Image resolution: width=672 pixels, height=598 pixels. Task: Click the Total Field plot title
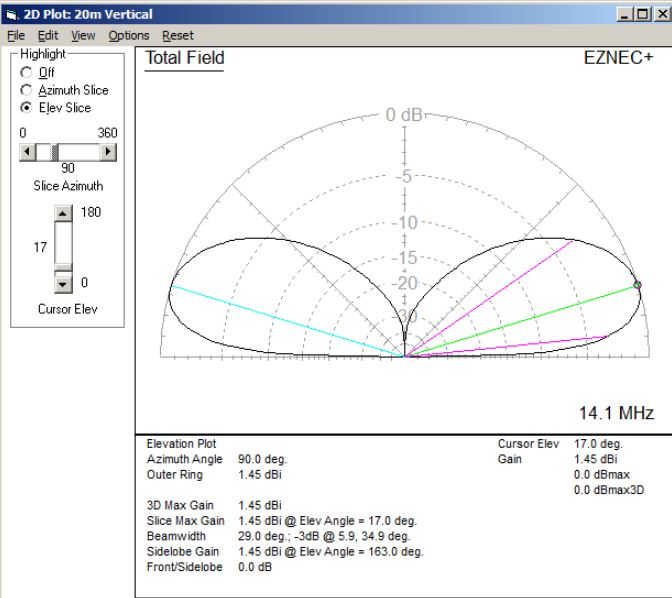click(x=185, y=58)
